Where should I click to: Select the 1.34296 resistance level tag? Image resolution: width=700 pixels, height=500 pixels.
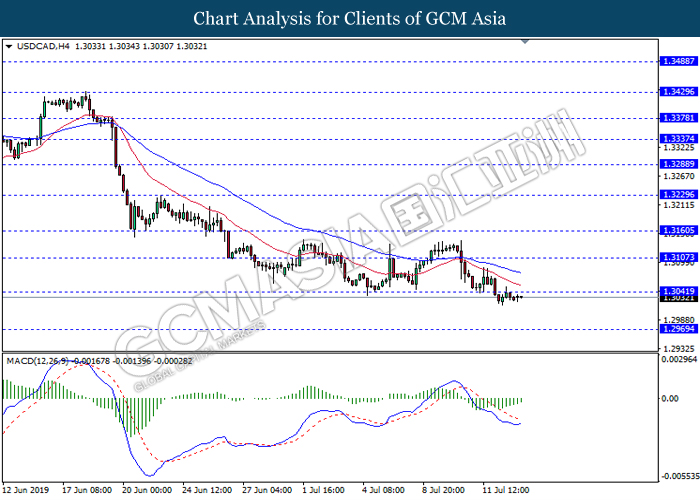678,92
